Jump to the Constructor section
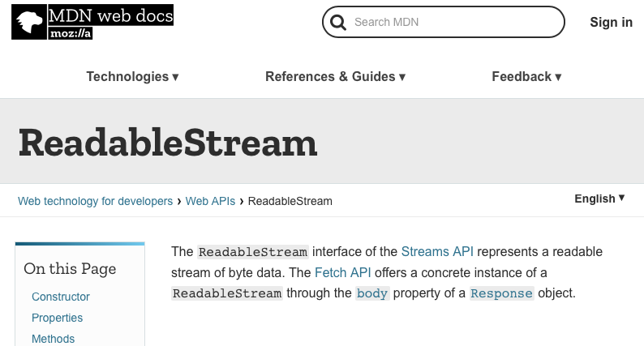The height and width of the screenshot is (346, 644). (x=61, y=297)
